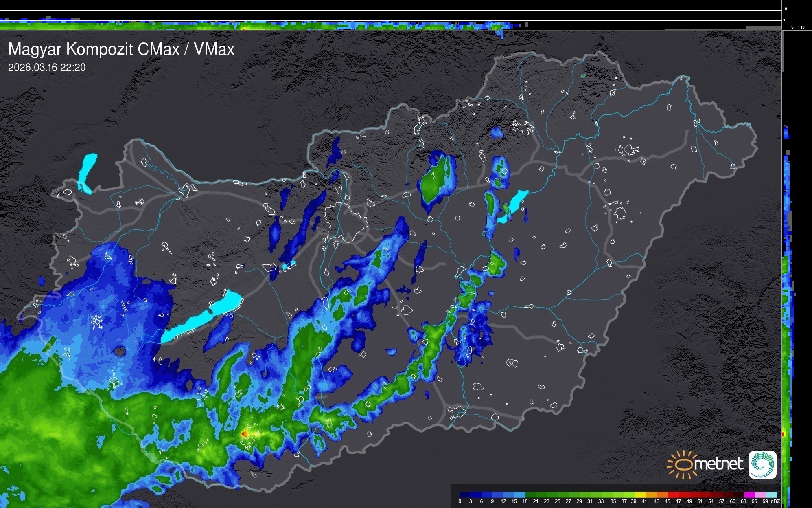This screenshot has height=508, width=812.
Task: Click the dark hole in western blue echo
Action: [x=120, y=351]
